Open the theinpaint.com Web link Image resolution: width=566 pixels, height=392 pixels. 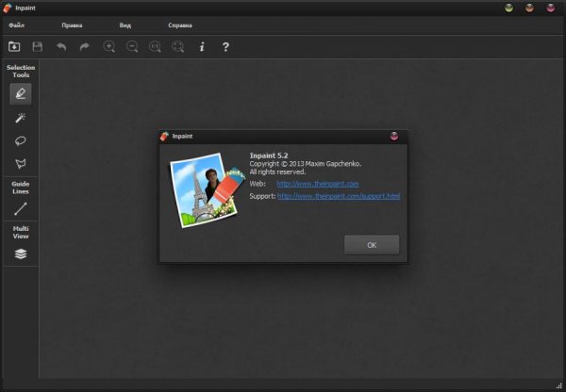click(318, 184)
